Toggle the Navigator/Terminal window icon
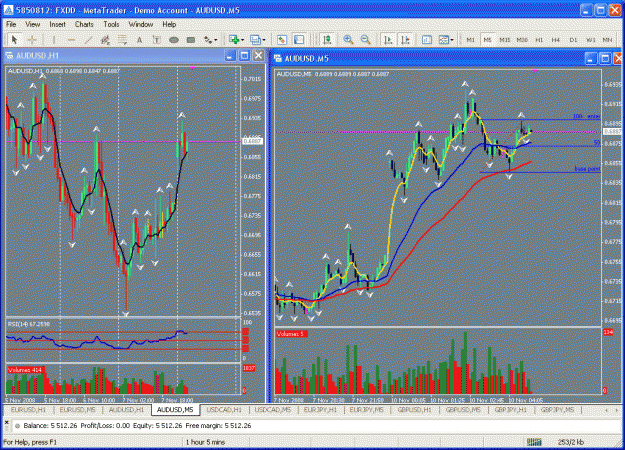 coord(299,40)
